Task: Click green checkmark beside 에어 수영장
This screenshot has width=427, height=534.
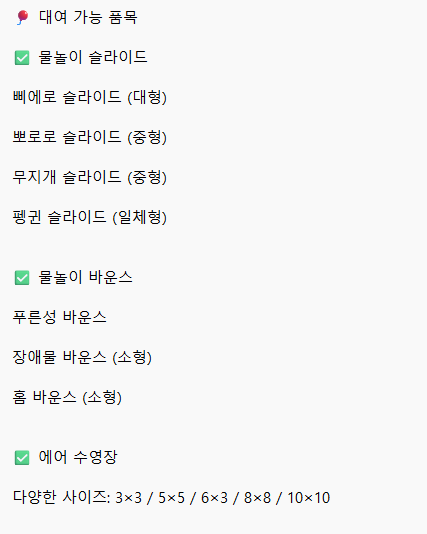Action: (x=22, y=458)
